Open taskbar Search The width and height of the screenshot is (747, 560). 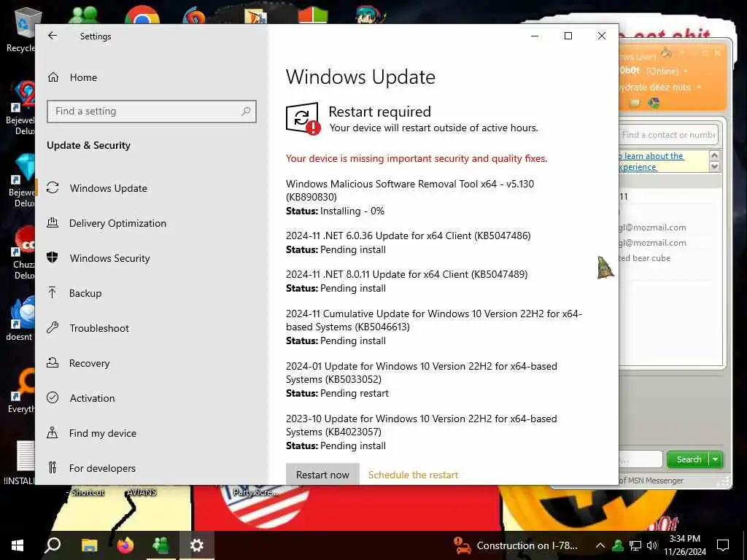[x=53, y=545]
